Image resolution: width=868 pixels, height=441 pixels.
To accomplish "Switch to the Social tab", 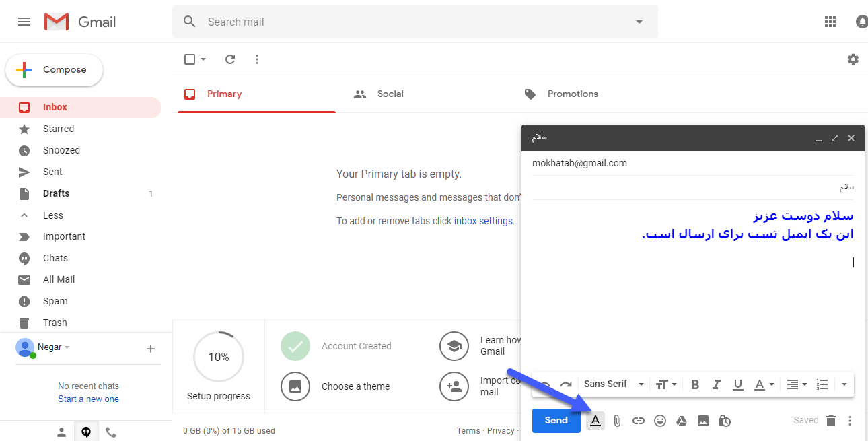I will [390, 94].
